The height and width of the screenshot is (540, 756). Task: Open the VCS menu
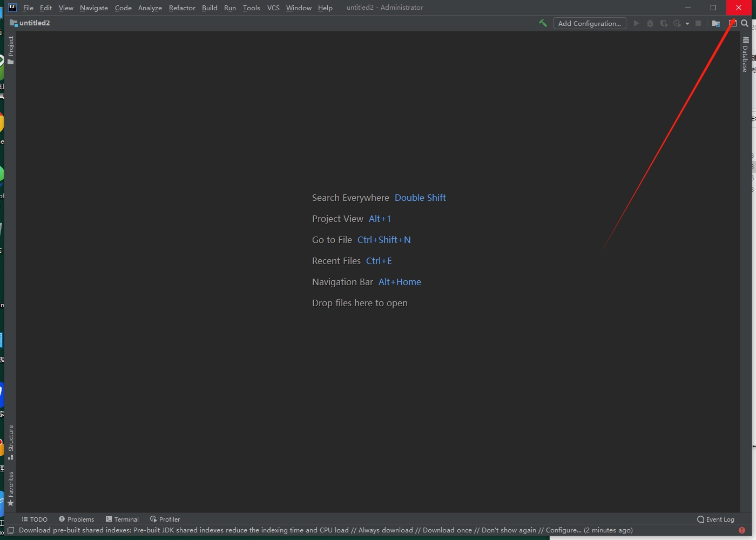(x=273, y=8)
